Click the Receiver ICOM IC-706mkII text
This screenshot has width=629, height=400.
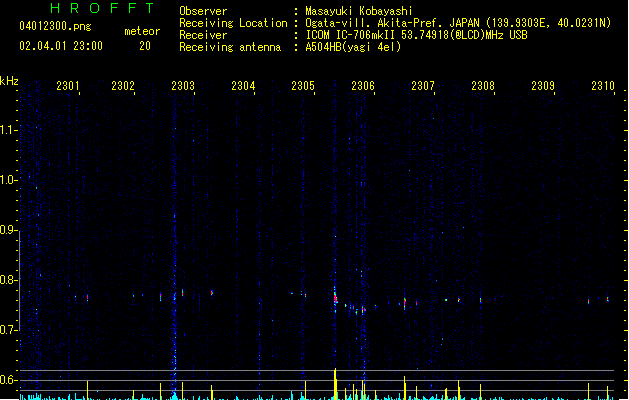(416, 35)
